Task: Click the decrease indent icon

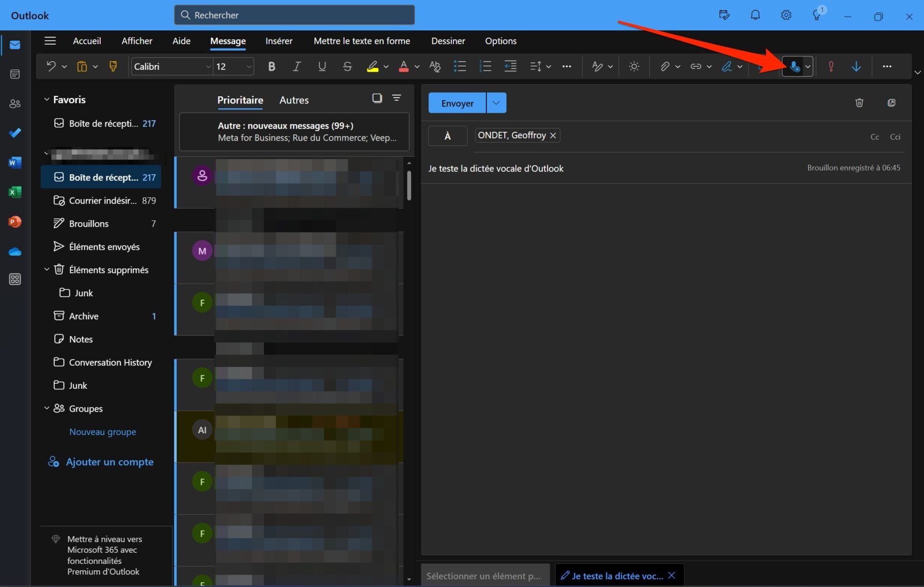Action: (x=510, y=66)
